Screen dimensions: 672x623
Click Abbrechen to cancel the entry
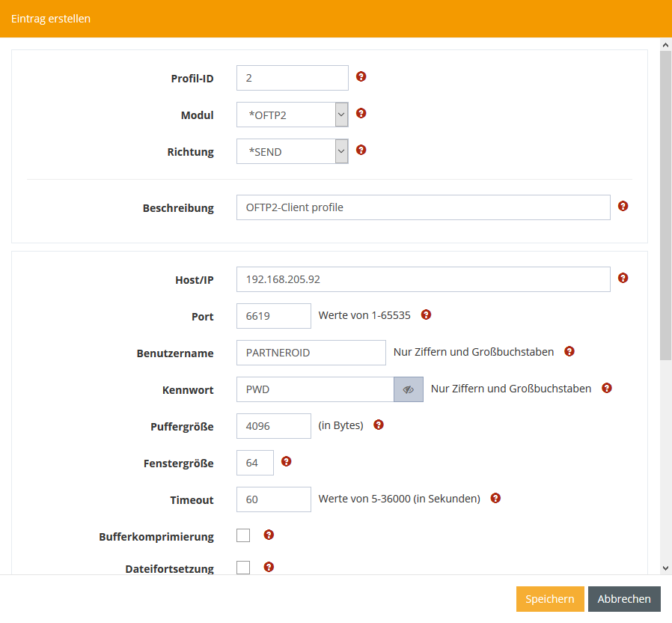pos(624,599)
